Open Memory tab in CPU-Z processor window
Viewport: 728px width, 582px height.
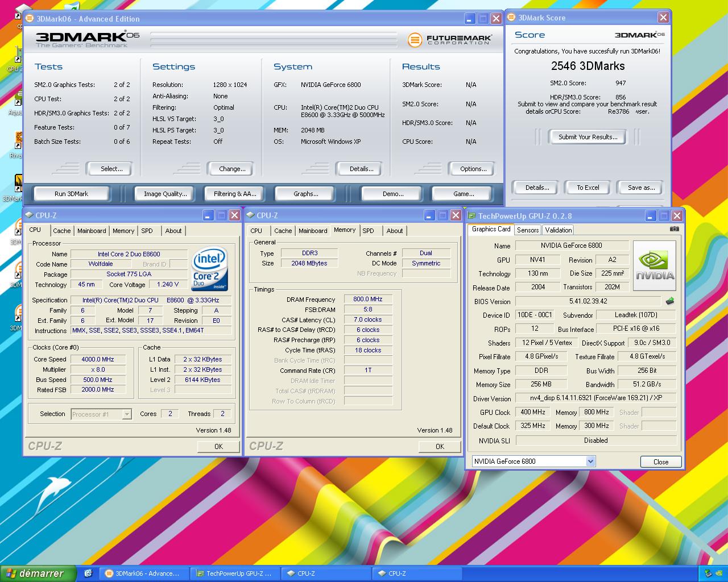(x=123, y=231)
